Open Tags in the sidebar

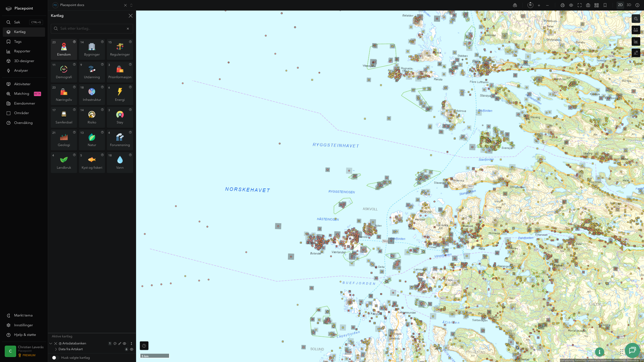tap(24, 41)
